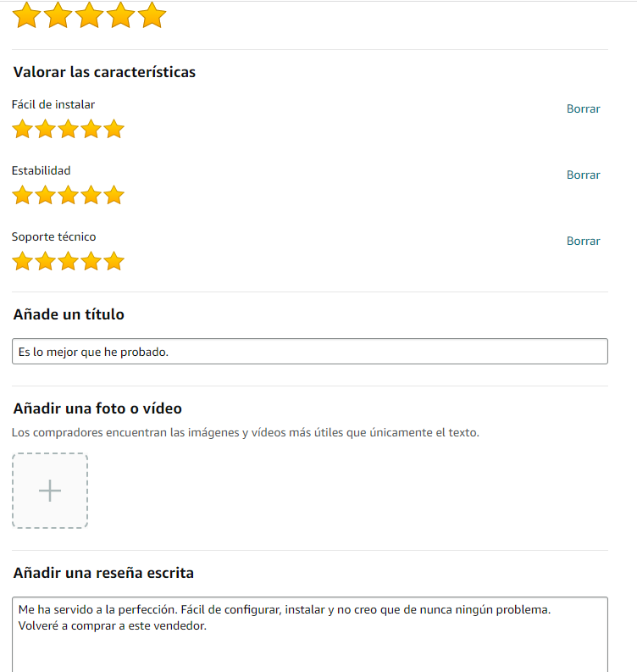Viewport: 637px width, 672px height.
Task: Choose second star for overall rating
Action: click(58, 14)
